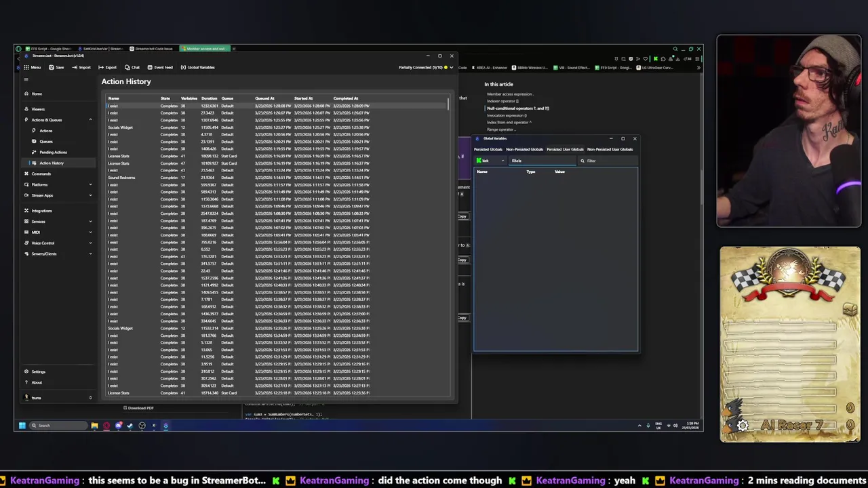Open File Explorer from the taskbar

click(95, 426)
